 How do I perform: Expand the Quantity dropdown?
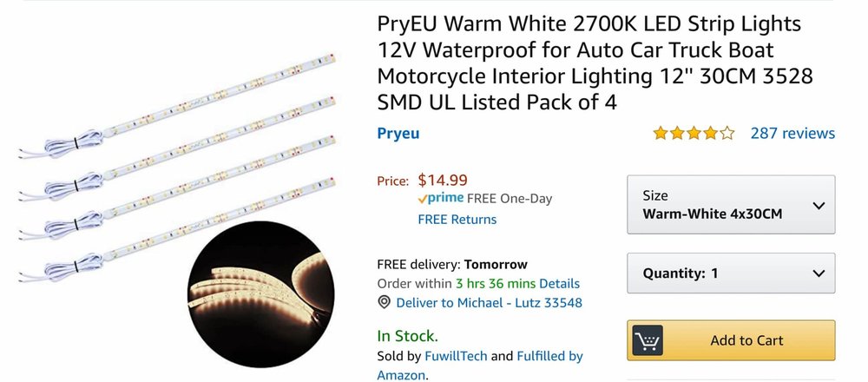point(731,273)
